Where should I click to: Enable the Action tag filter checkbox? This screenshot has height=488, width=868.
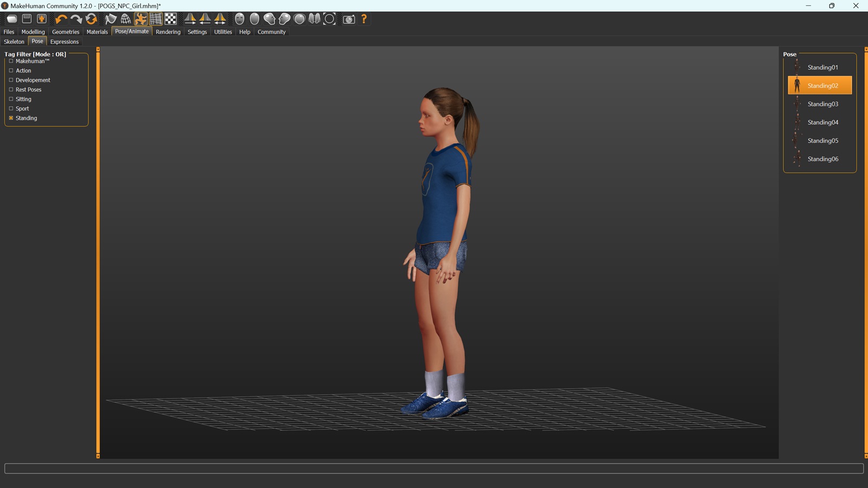pos(11,71)
